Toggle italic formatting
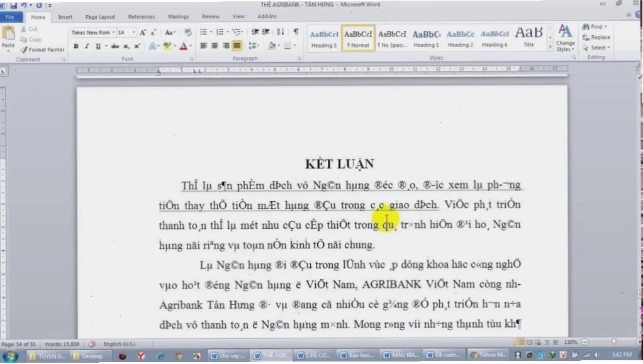 tap(87, 47)
